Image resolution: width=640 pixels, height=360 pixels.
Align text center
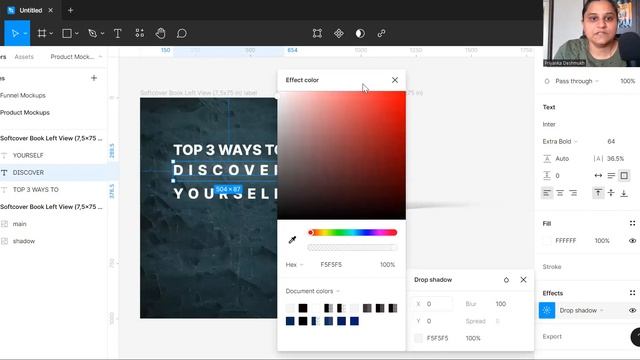click(560, 193)
